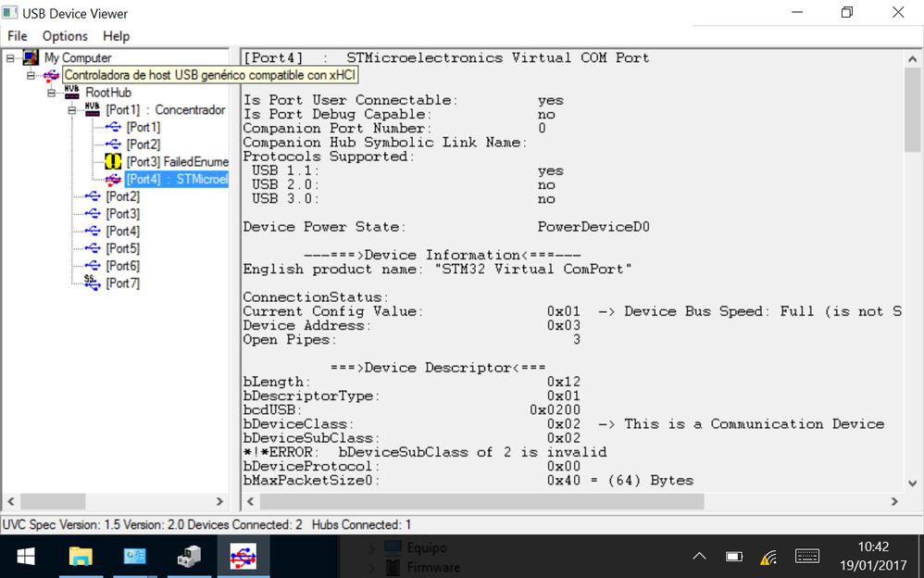The image size is (924, 578).
Task: Click the My Computer icon in tree
Action: point(31,57)
